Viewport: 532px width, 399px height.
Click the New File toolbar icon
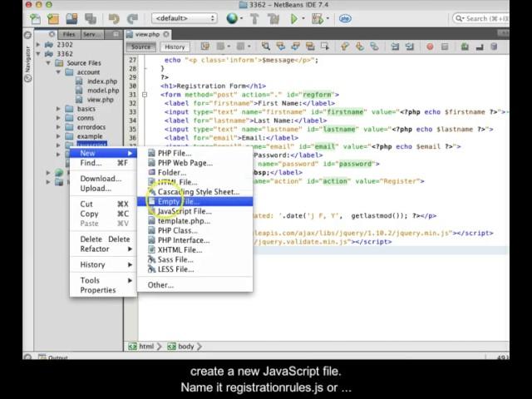pyautogui.click(x=35, y=18)
